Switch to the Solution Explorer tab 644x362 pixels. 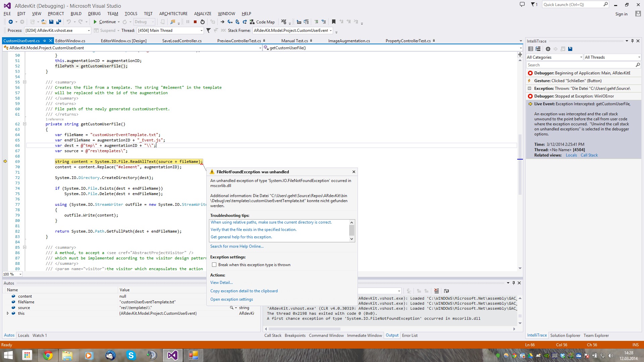coord(565,336)
